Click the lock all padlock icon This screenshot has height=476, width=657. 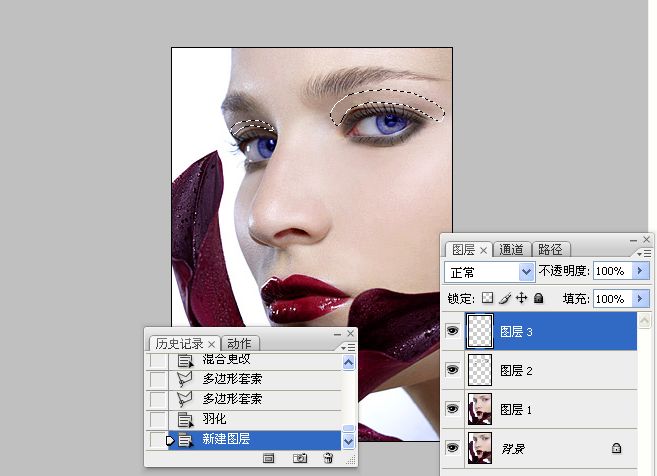pos(538,298)
